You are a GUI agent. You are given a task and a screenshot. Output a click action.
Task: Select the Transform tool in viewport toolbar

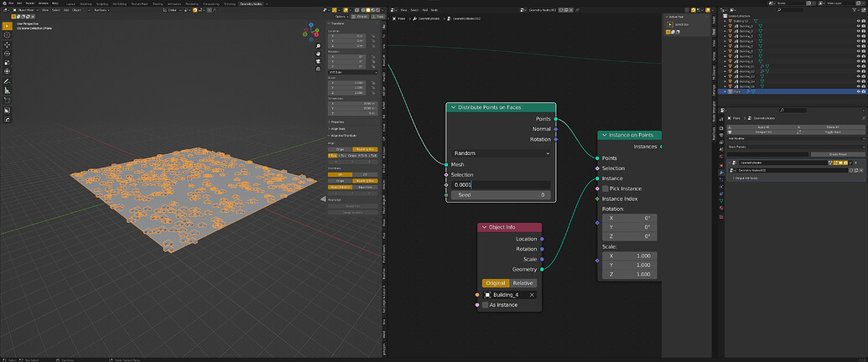8,71
